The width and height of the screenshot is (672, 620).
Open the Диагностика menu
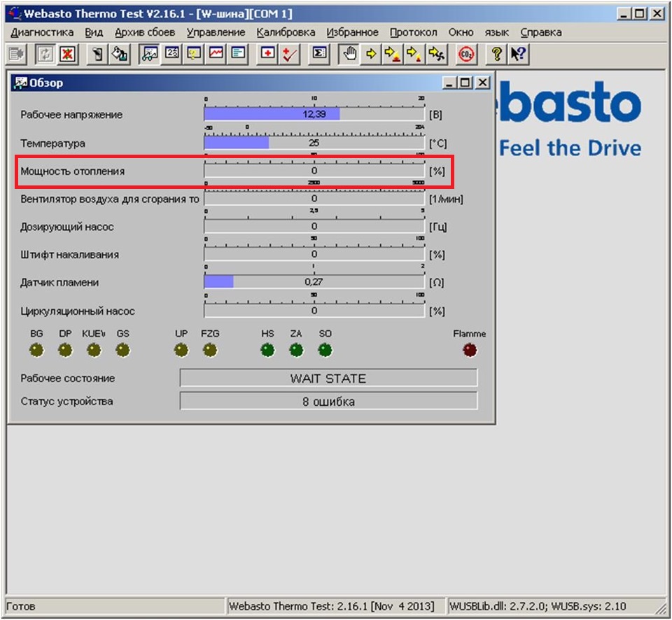42,33
